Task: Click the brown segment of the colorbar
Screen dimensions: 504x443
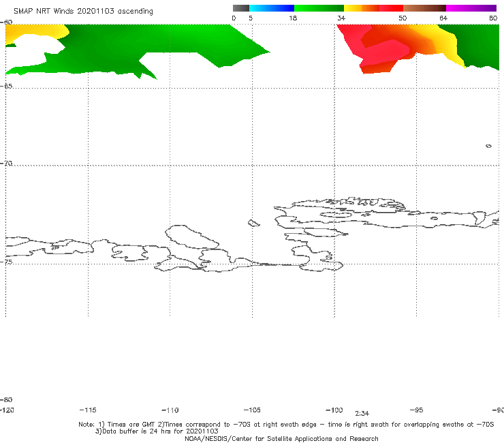Action: click(x=424, y=8)
